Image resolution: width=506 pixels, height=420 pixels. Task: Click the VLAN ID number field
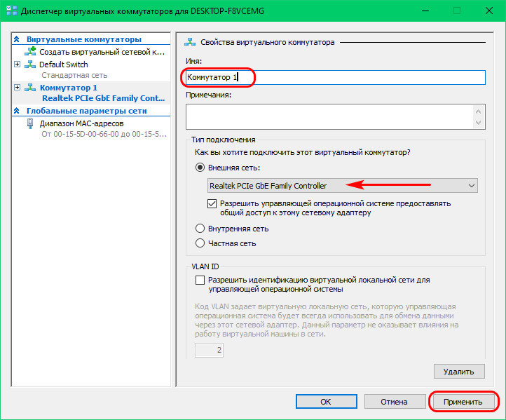[209, 350]
